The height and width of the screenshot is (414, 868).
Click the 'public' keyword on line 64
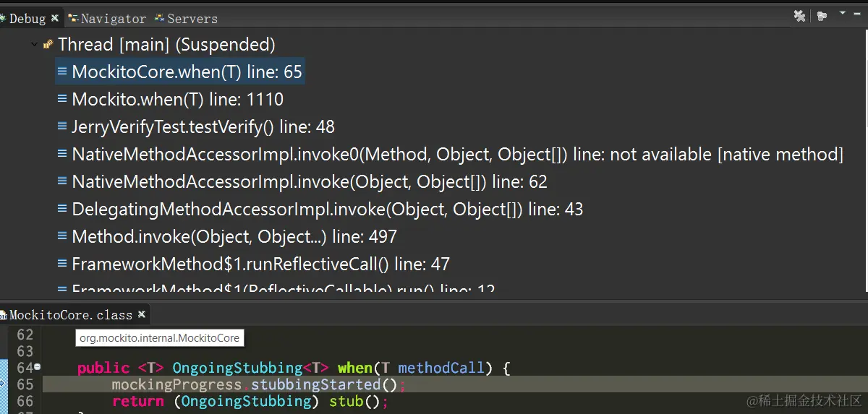coord(103,368)
